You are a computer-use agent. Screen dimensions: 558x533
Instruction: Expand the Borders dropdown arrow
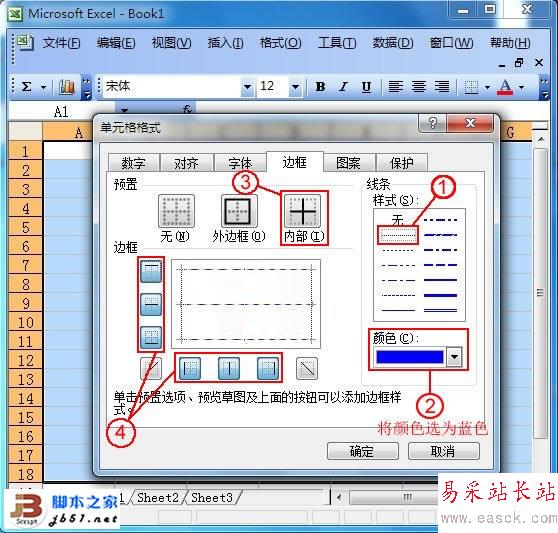(x=487, y=87)
